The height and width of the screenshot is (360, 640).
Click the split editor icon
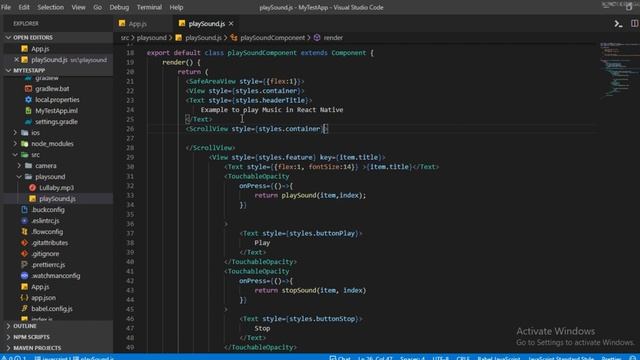pos(635,24)
